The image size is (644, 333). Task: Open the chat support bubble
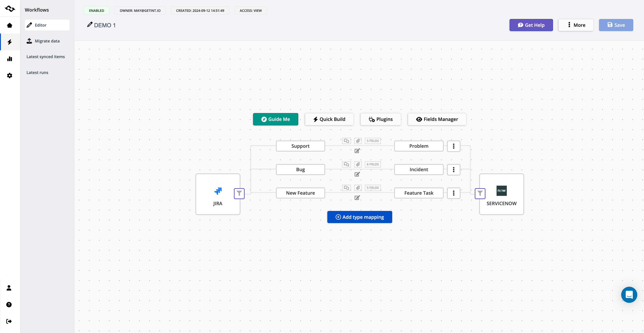click(629, 295)
